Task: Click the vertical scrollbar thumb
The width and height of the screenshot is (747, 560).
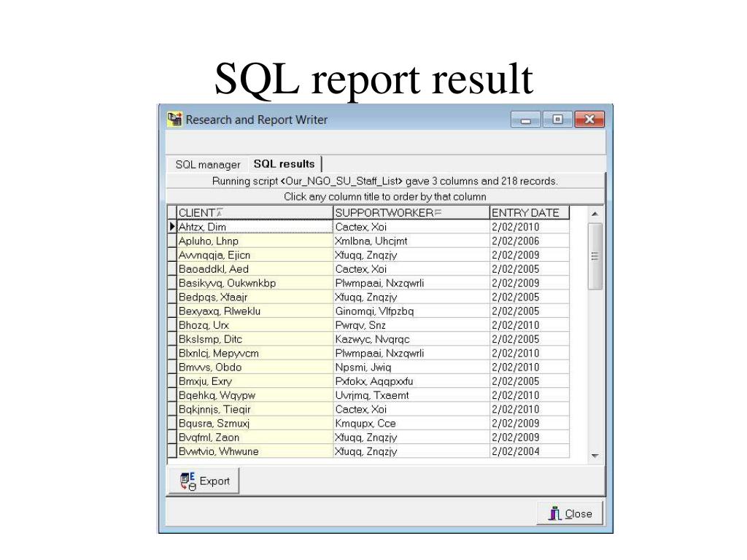Action: (x=595, y=256)
